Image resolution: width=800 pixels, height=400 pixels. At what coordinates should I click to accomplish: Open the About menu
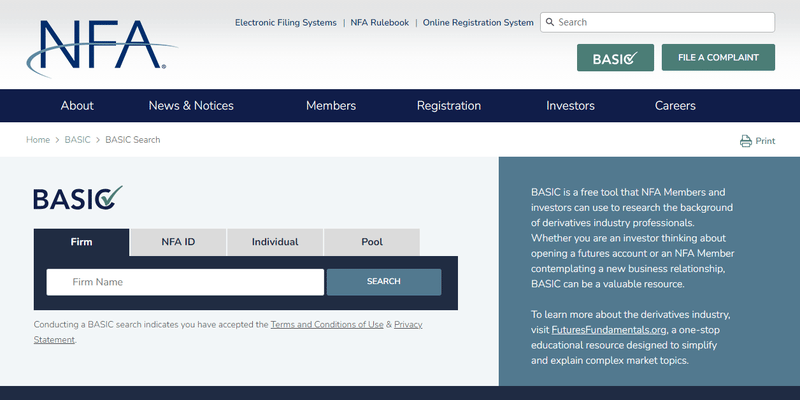(x=77, y=106)
